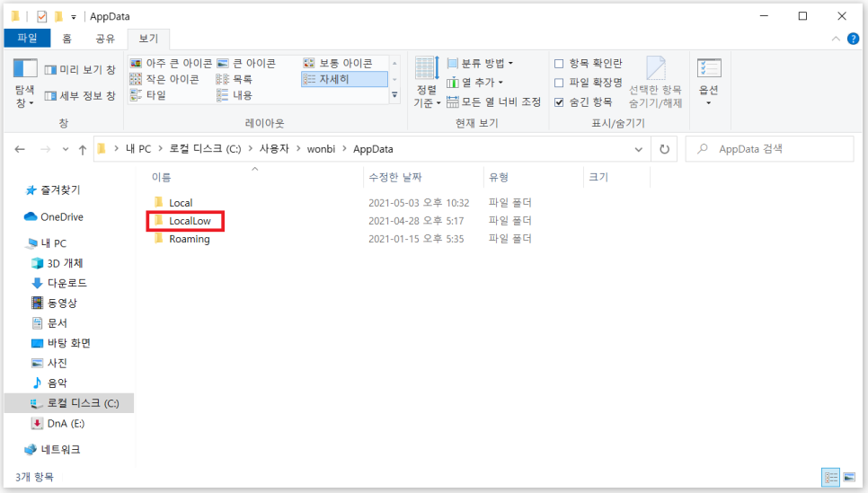Open 동영상 folder in sidebar
The image size is (868, 493).
[x=54, y=304]
